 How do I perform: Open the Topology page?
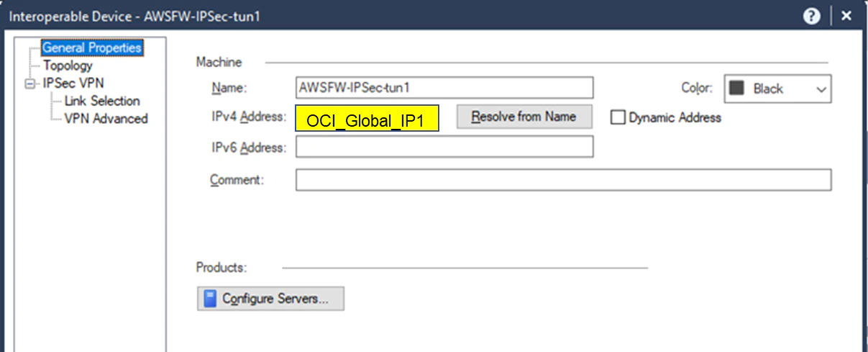tap(68, 66)
